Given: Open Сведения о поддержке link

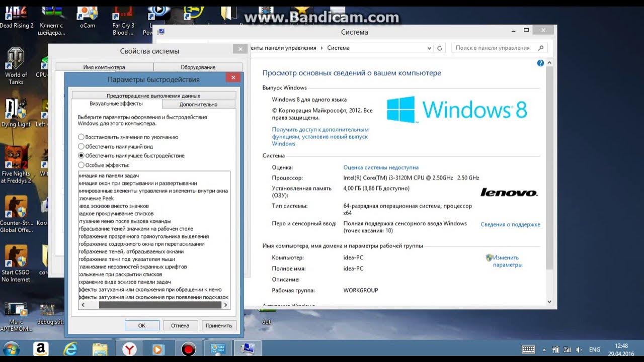Looking at the screenshot, I should pos(510,224).
